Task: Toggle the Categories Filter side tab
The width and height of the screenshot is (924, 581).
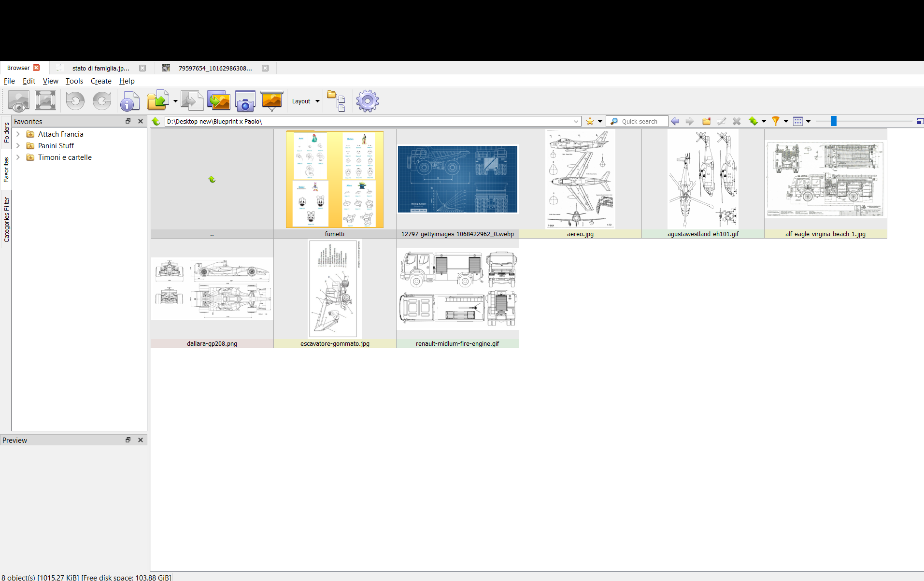Action: click(6, 220)
